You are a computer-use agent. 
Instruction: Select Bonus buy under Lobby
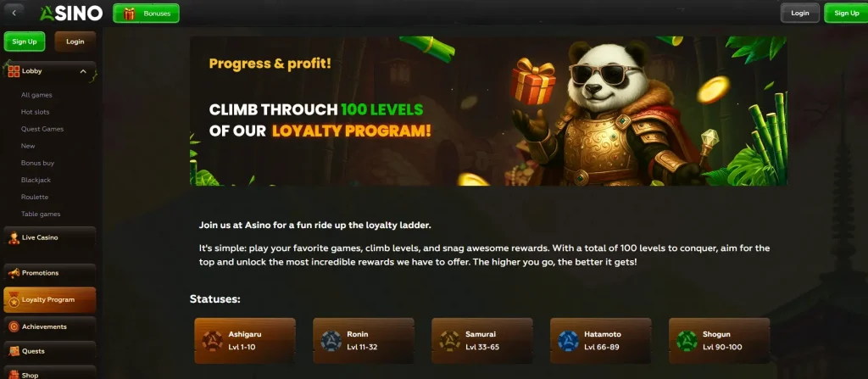37,163
